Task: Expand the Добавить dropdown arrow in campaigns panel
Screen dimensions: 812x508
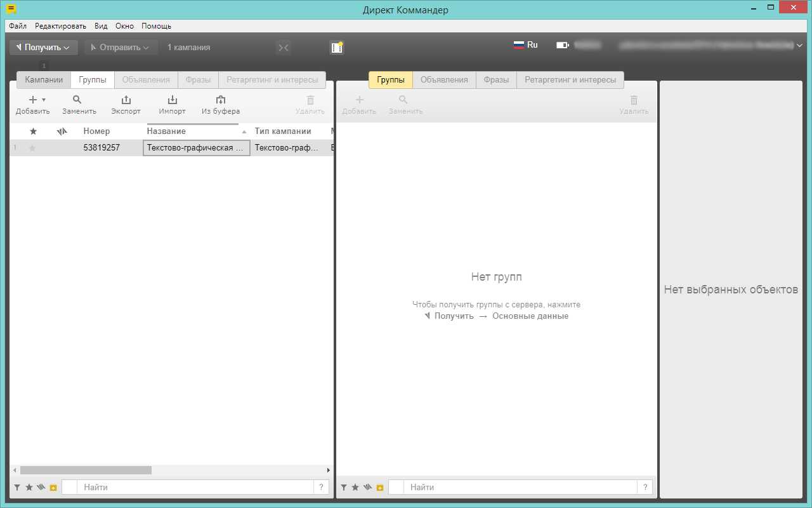Action: 44,100
